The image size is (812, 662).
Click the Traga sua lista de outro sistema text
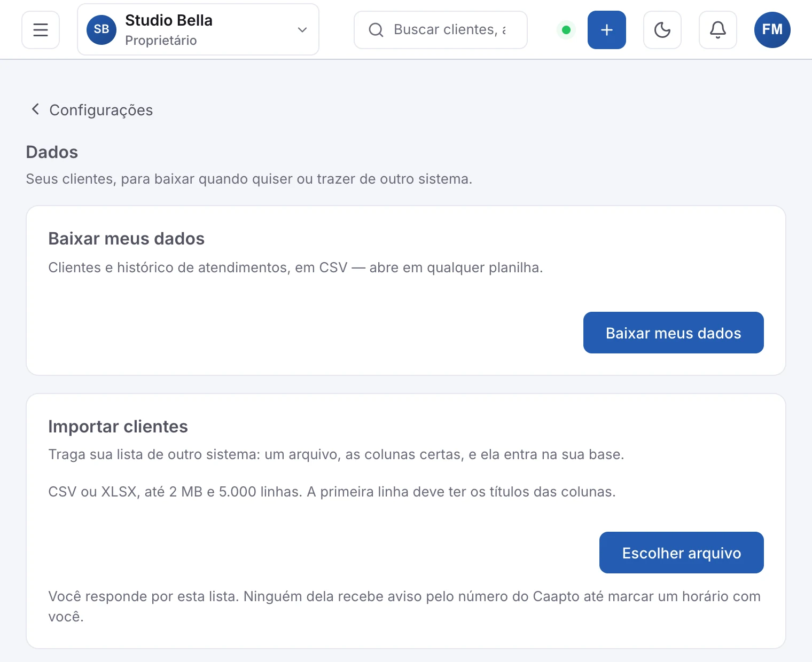click(336, 454)
